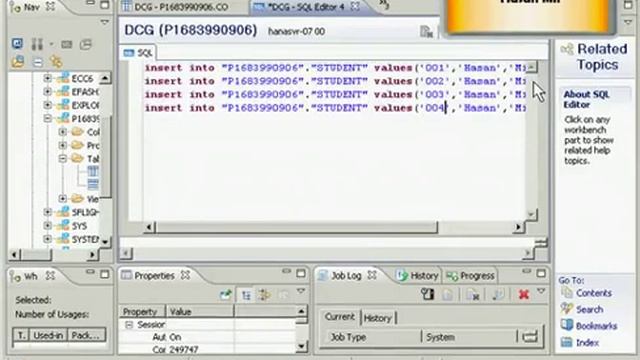The height and width of the screenshot is (360, 640).
Task: Open the small arrow beside the bars icon
Action: (x=51, y=44)
